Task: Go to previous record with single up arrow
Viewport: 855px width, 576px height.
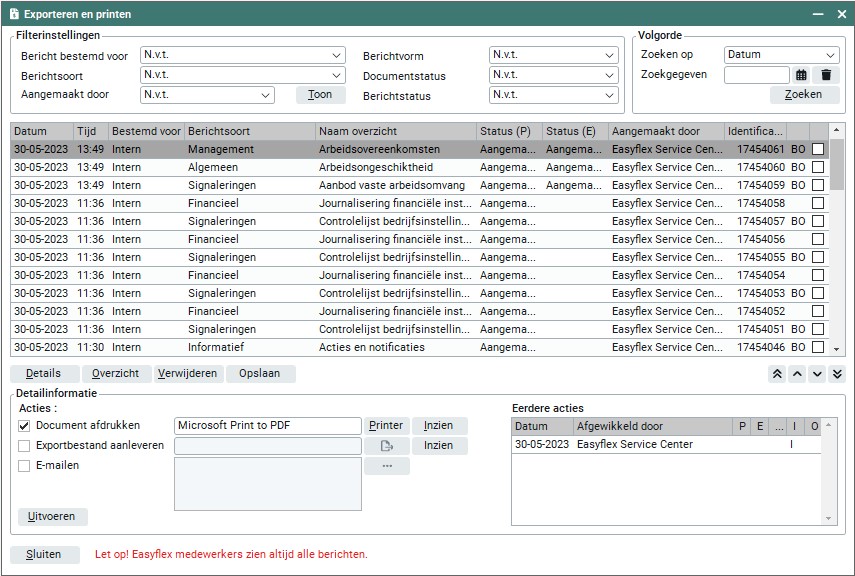Action: [797, 374]
